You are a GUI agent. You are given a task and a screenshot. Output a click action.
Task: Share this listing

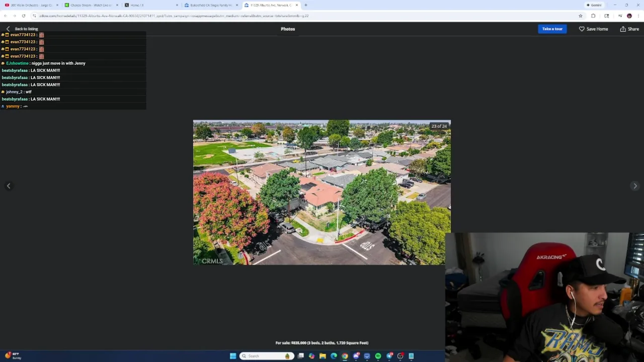[x=629, y=29]
